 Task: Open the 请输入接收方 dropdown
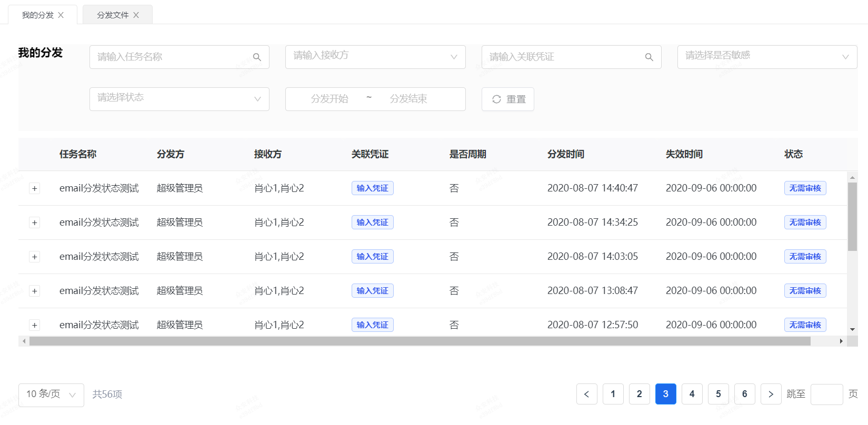pos(375,57)
